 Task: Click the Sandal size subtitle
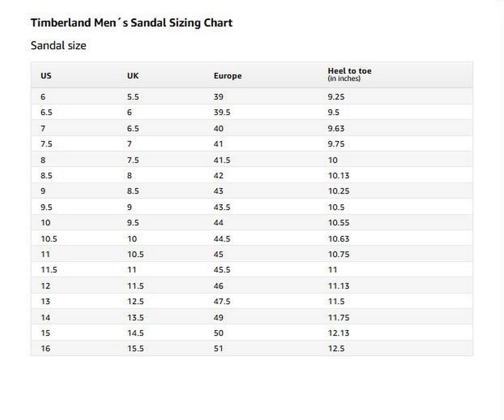click(58, 46)
